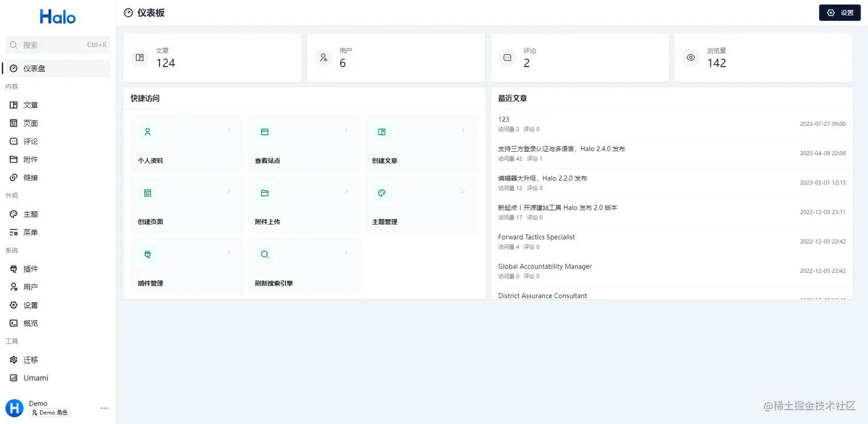This screenshot has height=424, width=868.
Task: Click the 文章 stat card icon
Action: coord(139,57)
